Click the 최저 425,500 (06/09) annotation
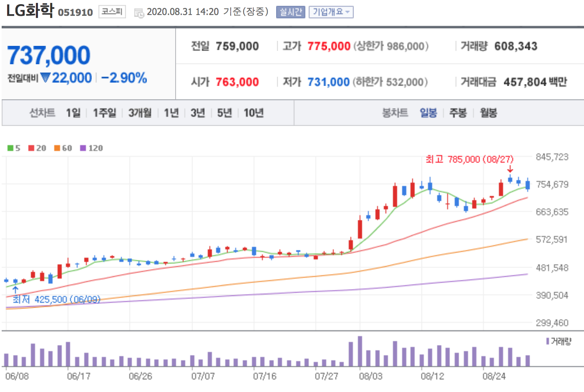The image size is (584, 392). (57, 299)
